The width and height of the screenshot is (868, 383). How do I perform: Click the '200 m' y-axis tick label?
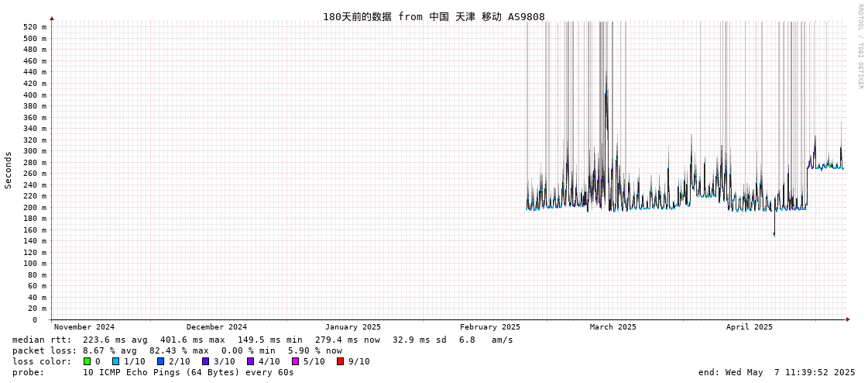[36, 207]
